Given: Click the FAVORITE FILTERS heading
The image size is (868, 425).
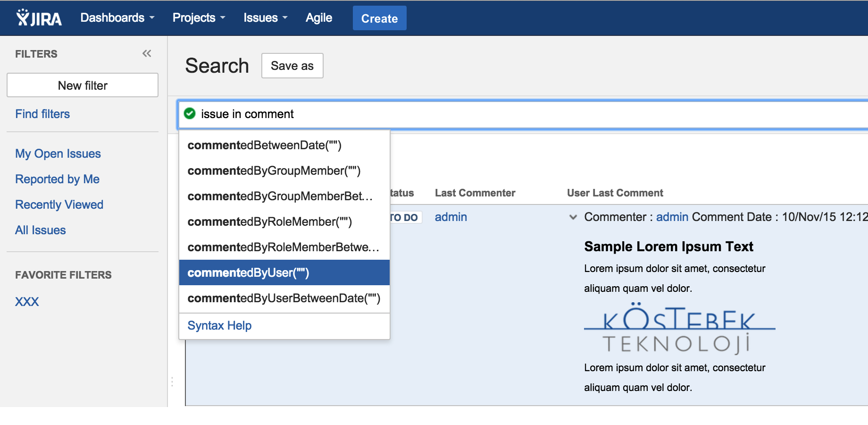Looking at the screenshot, I should (x=63, y=275).
